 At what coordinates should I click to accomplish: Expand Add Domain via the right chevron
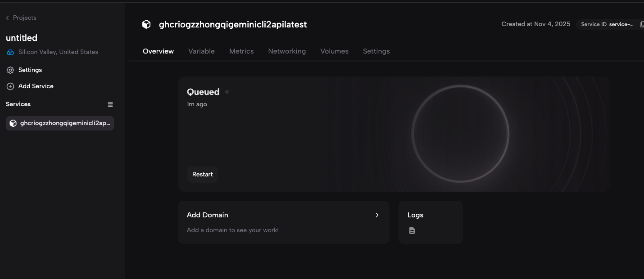coord(377,215)
